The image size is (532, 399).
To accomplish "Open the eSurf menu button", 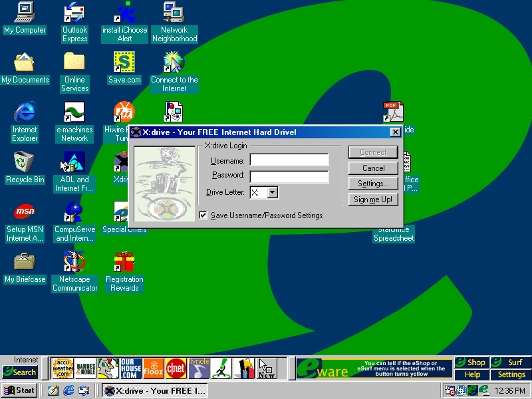I will click(x=511, y=362).
